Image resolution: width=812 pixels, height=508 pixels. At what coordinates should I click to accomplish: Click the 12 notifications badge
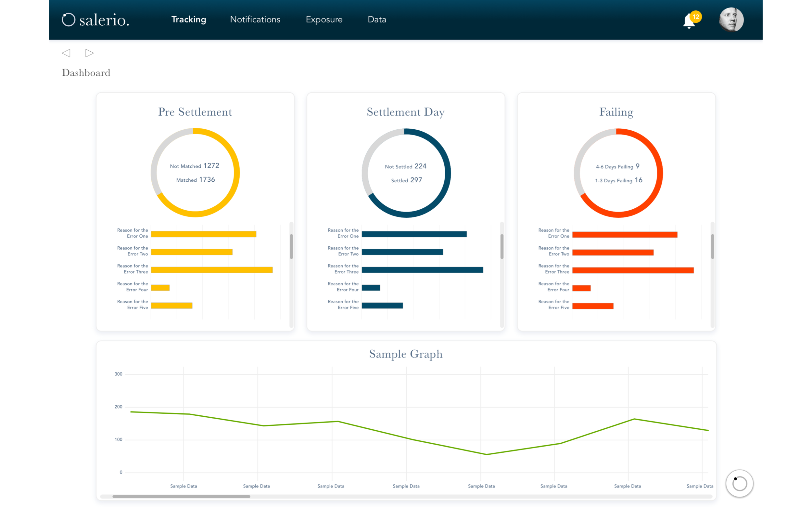pyautogui.click(x=695, y=17)
